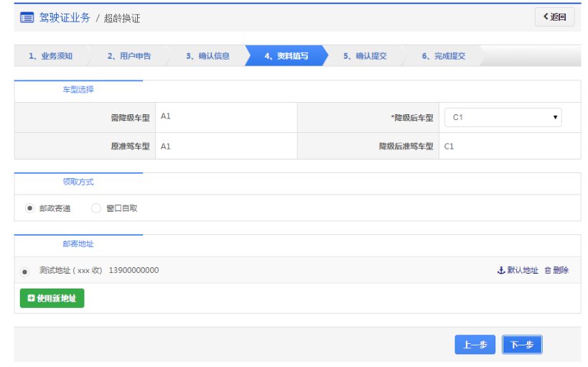Image resolution: width=588 pixels, height=367 pixels.
Task: Go to step 6、完成提交
Action: click(x=443, y=56)
